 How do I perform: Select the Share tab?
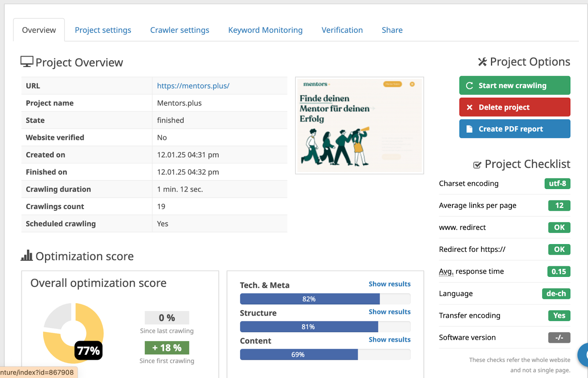click(x=392, y=30)
